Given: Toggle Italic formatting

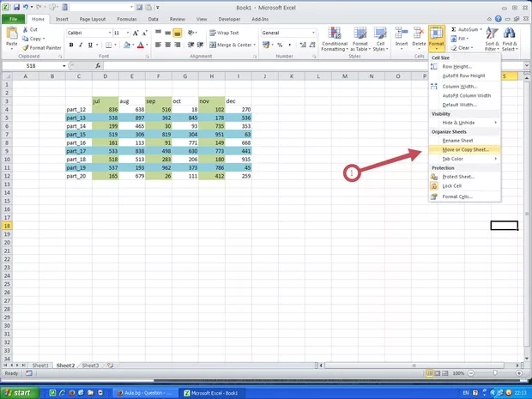Looking at the screenshot, I should pos(79,45).
